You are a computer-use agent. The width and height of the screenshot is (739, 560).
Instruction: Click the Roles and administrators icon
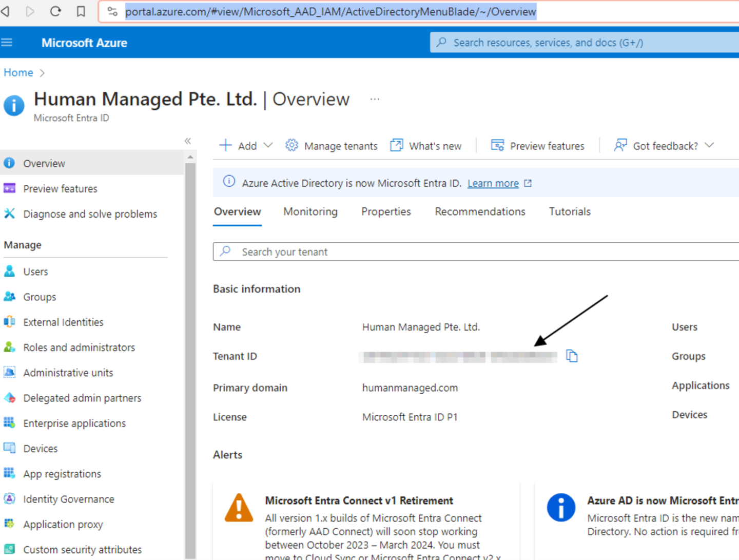point(9,347)
